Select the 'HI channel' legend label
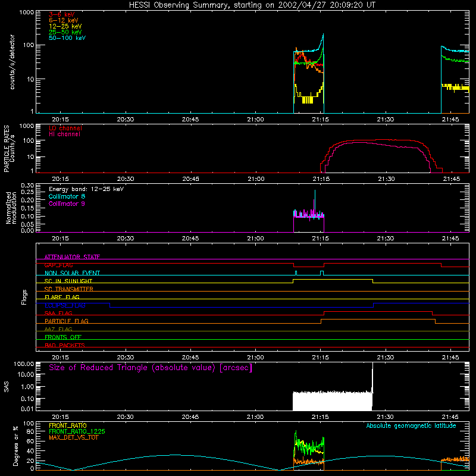Image resolution: width=476 pixels, height=476 pixels. tap(64, 134)
